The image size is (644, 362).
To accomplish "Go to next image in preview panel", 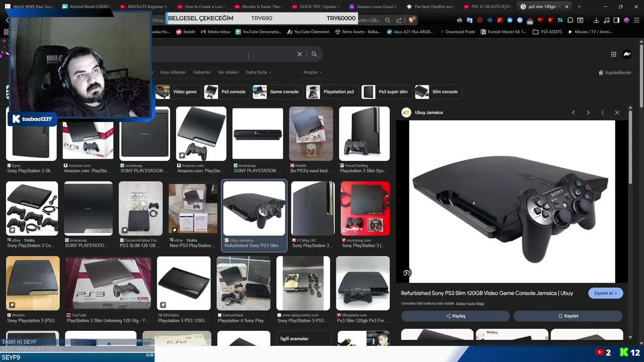I will tap(588, 113).
